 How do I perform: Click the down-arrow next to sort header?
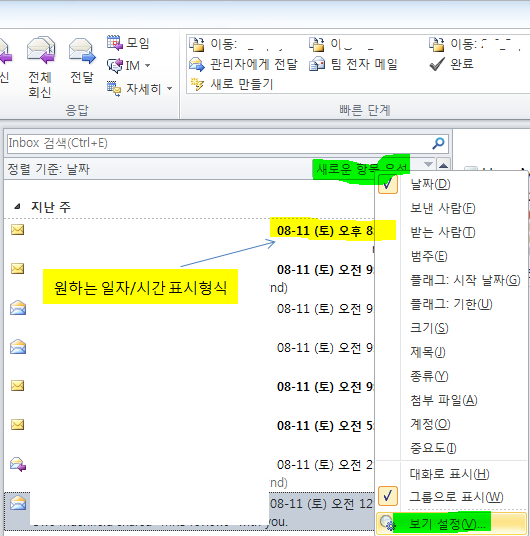[428, 164]
